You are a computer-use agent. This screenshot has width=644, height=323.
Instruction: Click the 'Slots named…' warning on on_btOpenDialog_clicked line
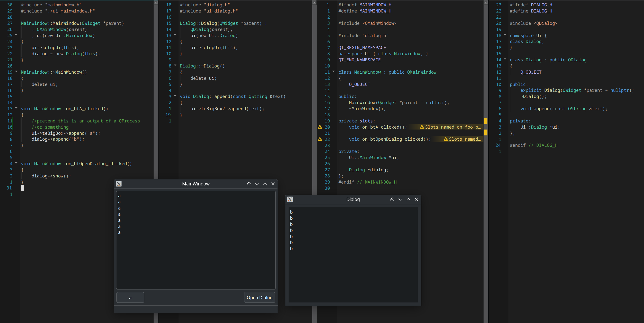pyautogui.click(x=462, y=139)
